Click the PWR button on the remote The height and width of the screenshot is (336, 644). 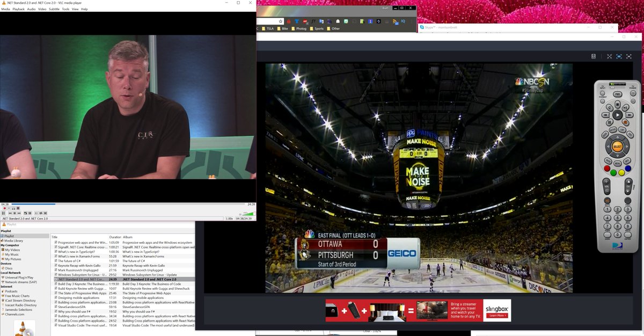click(x=617, y=94)
